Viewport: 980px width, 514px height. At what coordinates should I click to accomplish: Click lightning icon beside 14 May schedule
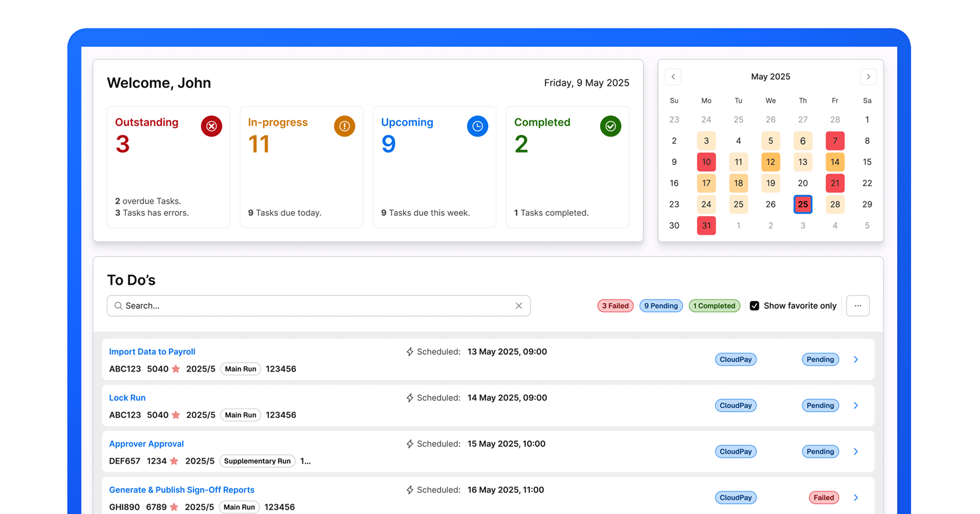[410, 398]
